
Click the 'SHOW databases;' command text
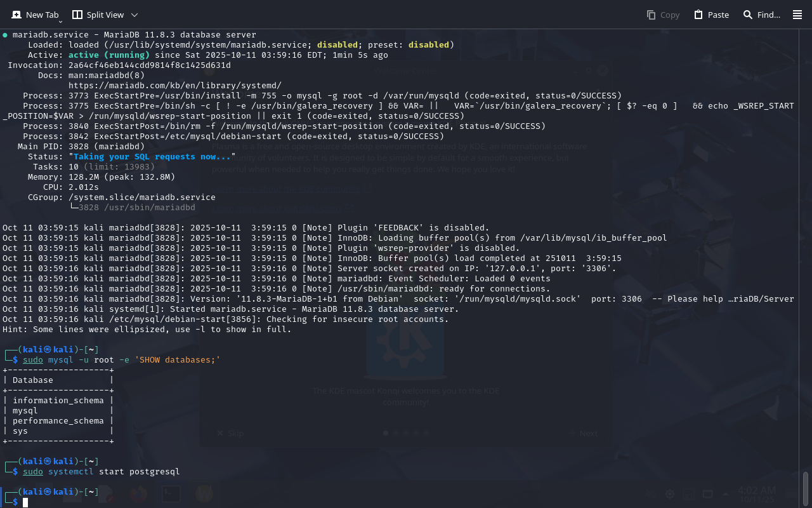(177, 360)
